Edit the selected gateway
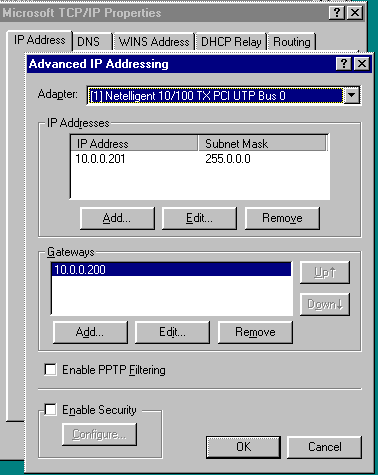 coord(172,332)
